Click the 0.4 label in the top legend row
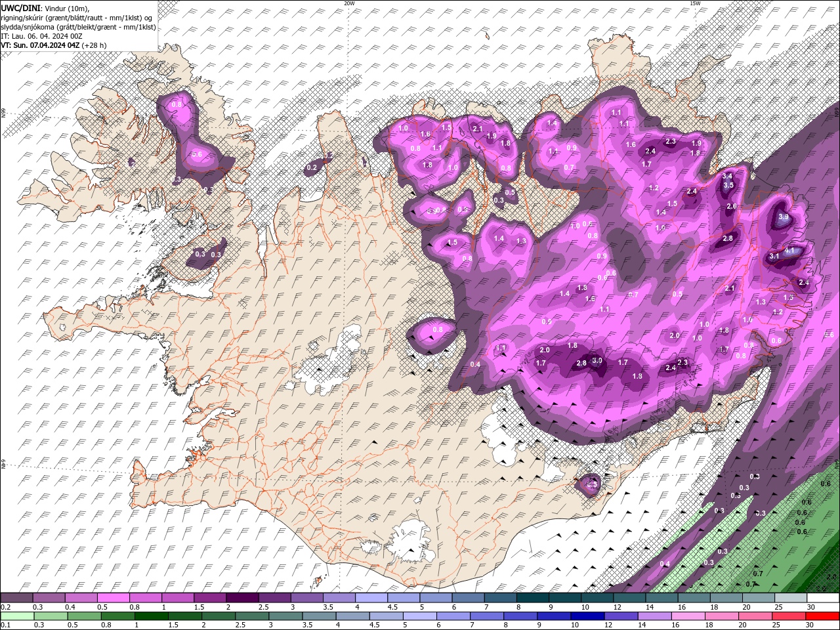 [70, 607]
